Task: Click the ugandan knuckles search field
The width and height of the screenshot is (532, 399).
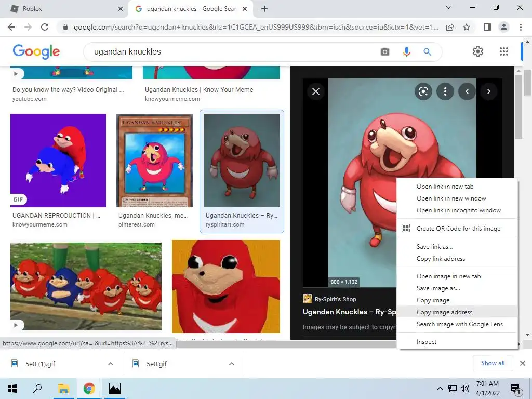Action: 231,52
